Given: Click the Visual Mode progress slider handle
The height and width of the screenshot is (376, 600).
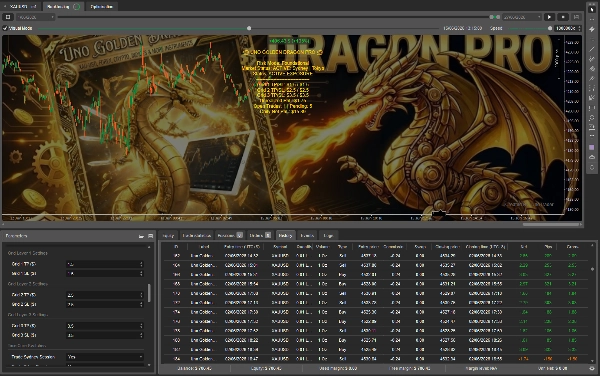Looking at the screenshot, I should pos(249,28).
